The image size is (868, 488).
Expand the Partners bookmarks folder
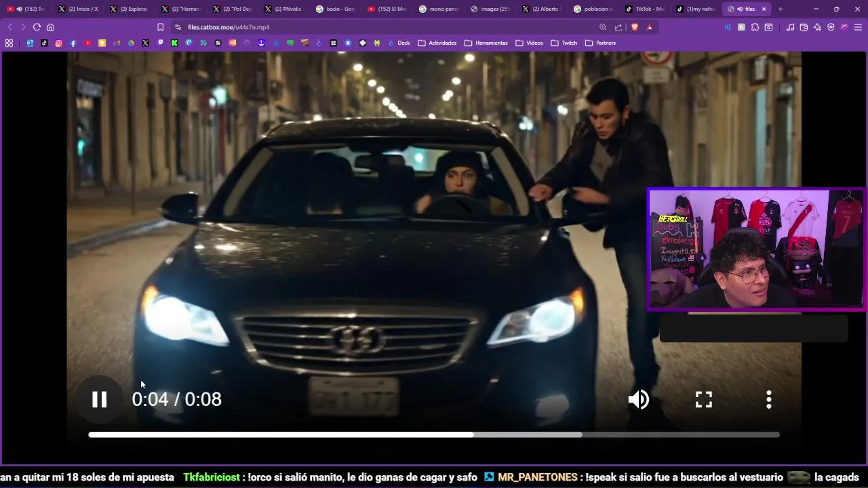[601, 43]
